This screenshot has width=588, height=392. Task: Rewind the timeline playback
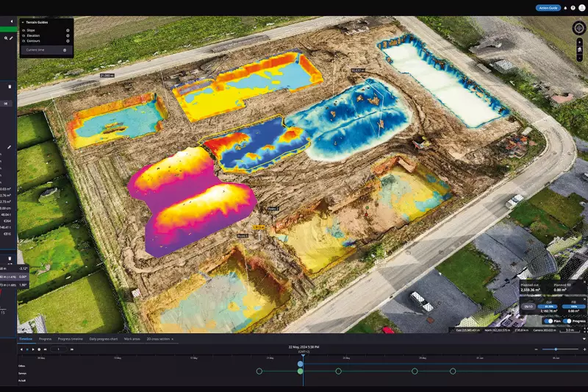pyautogui.click(x=45, y=349)
